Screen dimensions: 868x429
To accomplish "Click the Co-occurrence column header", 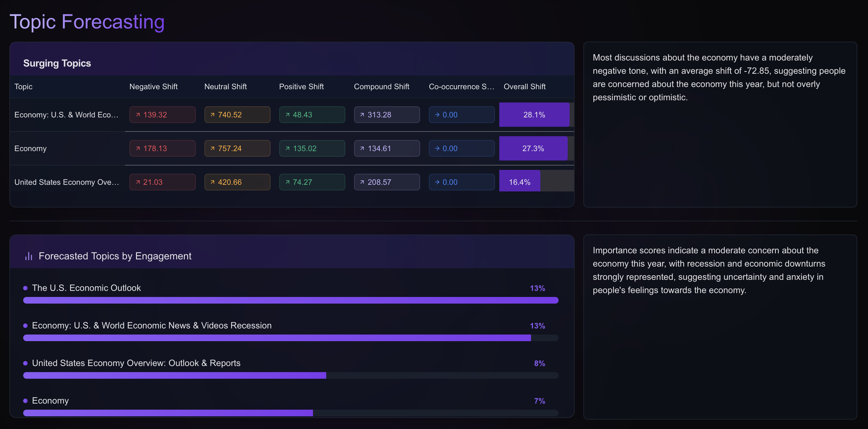I will tap(461, 87).
